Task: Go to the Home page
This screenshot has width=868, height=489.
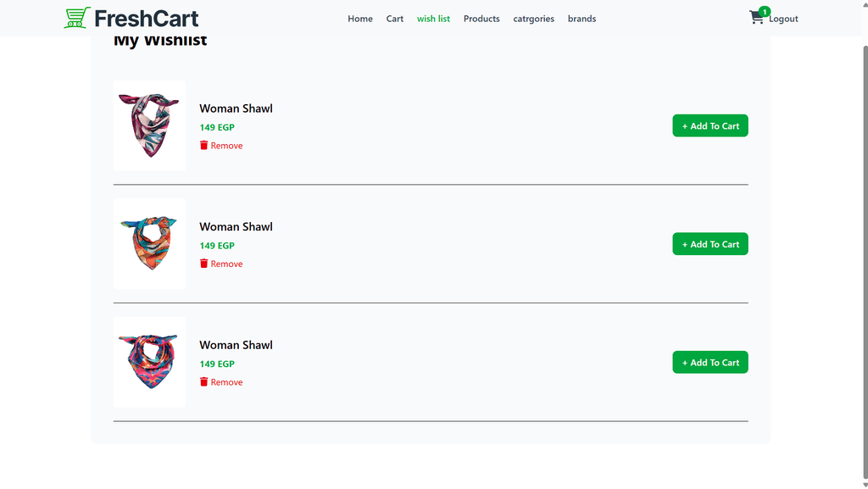Action: coord(360,19)
